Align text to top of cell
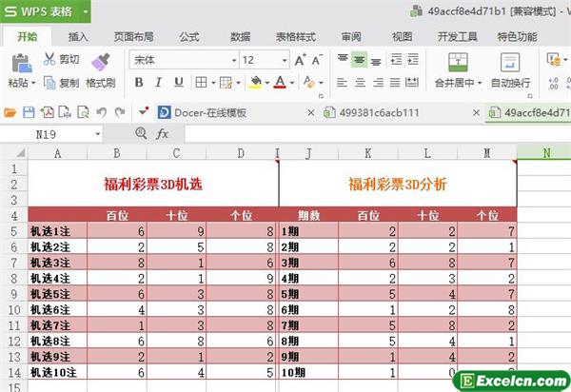The height and width of the screenshot is (392, 571). coord(343,59)
